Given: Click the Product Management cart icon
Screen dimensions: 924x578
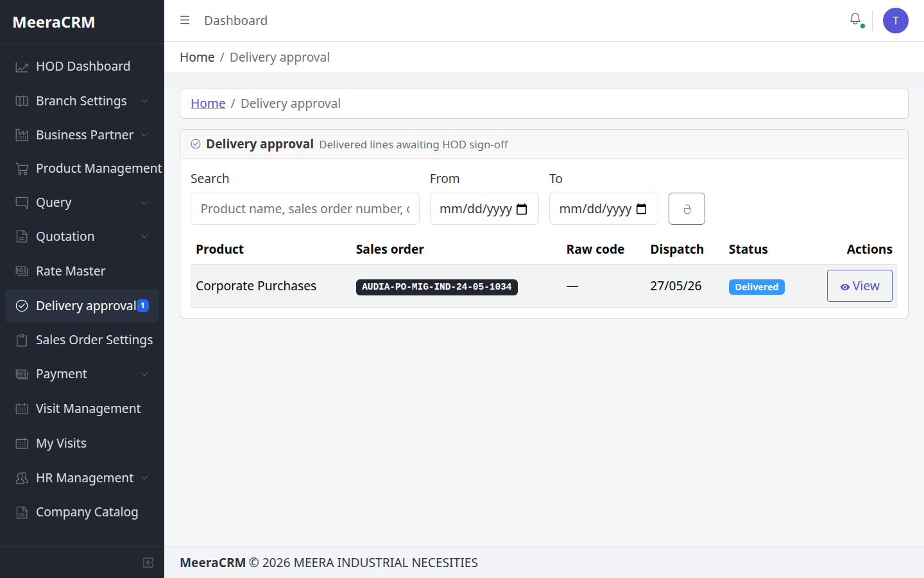Looking at the screenshot, I should click(22, 169).
